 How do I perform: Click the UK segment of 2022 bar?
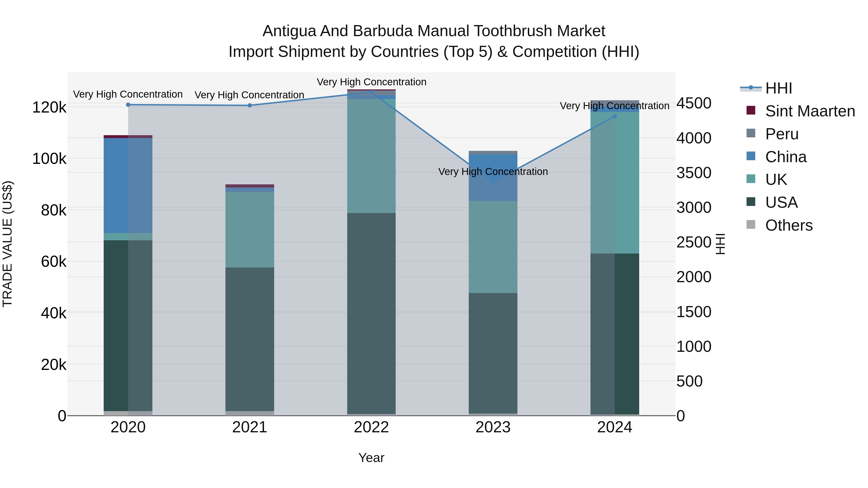pos(371,156)
